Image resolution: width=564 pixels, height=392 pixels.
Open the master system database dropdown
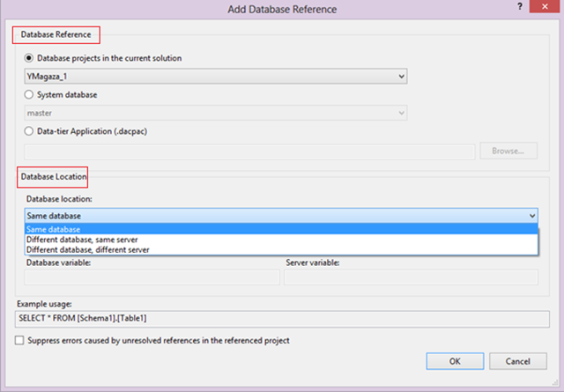216,113
